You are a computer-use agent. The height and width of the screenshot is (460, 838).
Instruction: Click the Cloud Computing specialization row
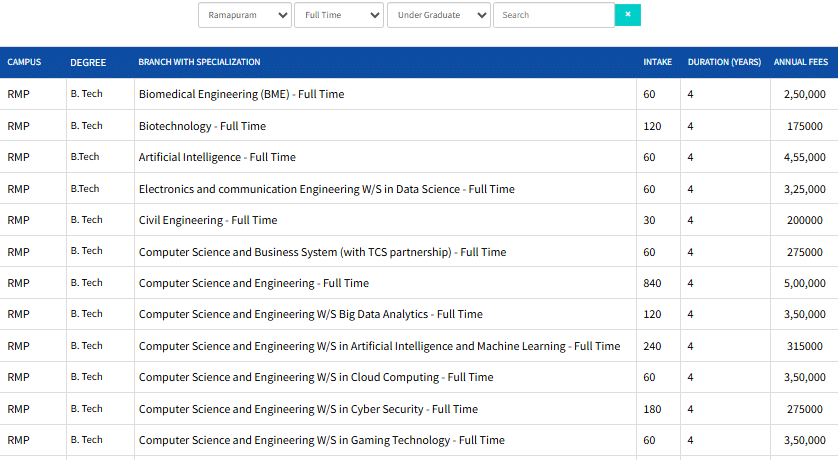316,377
